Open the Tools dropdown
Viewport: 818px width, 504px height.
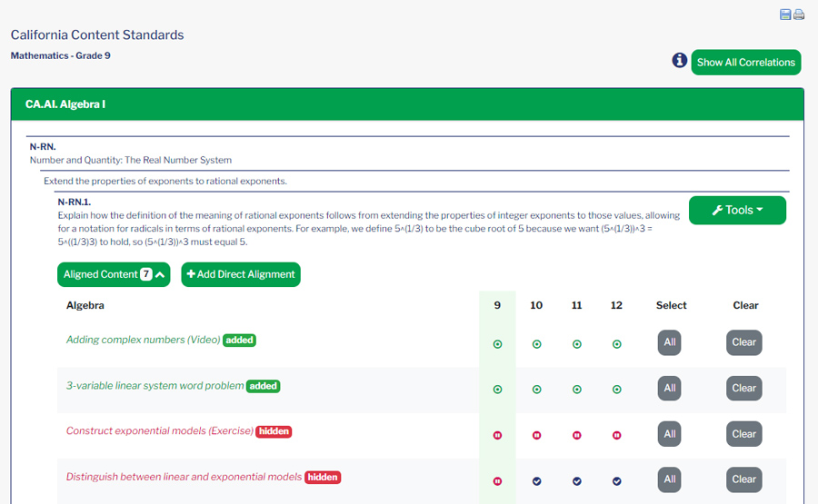coord(737,210)
